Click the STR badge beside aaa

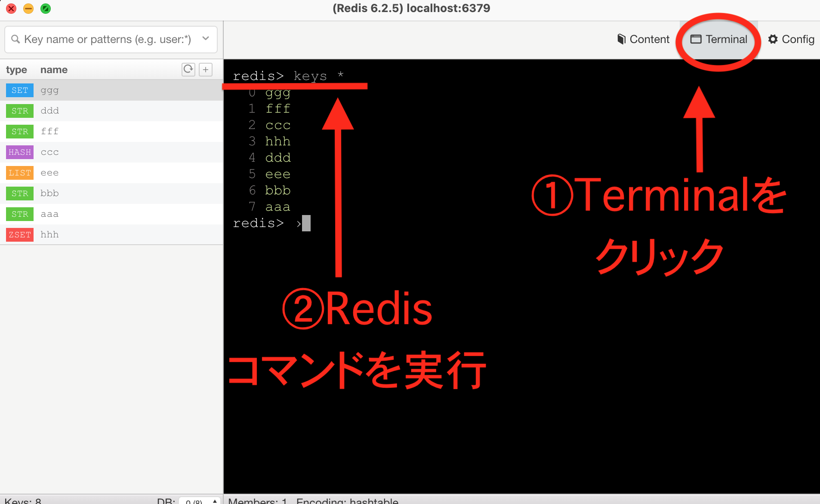pos(19,214)
